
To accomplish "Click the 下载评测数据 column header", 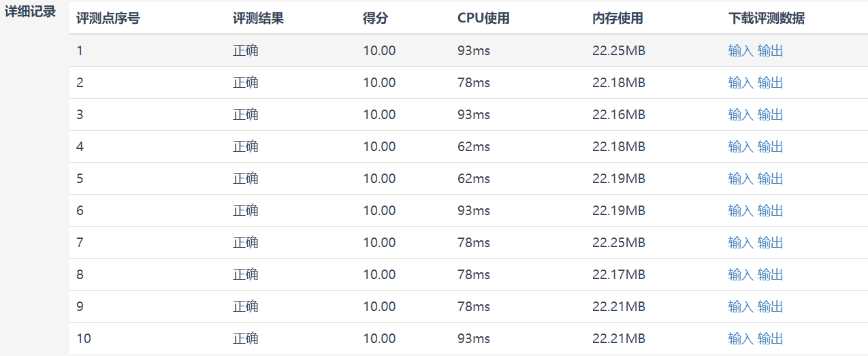I will 766,19.
